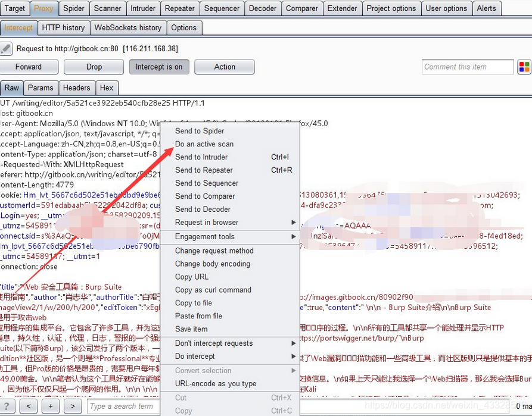532x416 pixels.
Task: Open the proxy Options sub-tab
Action: coord(184,28)
